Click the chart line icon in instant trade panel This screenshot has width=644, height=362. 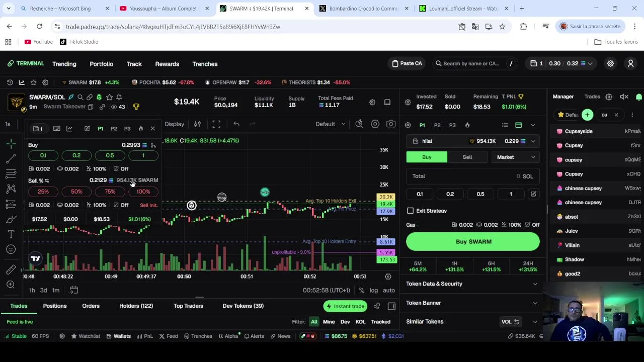tap(69, 129)
